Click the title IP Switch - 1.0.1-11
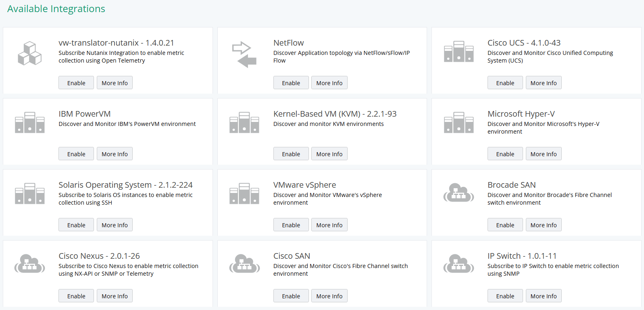644x310 pixels. tap(522, 256)
